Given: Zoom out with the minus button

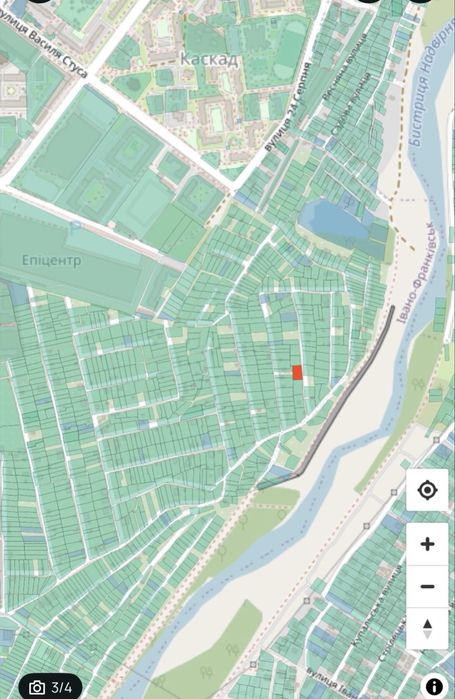Looking at the screenshot, I should point(427,586).
